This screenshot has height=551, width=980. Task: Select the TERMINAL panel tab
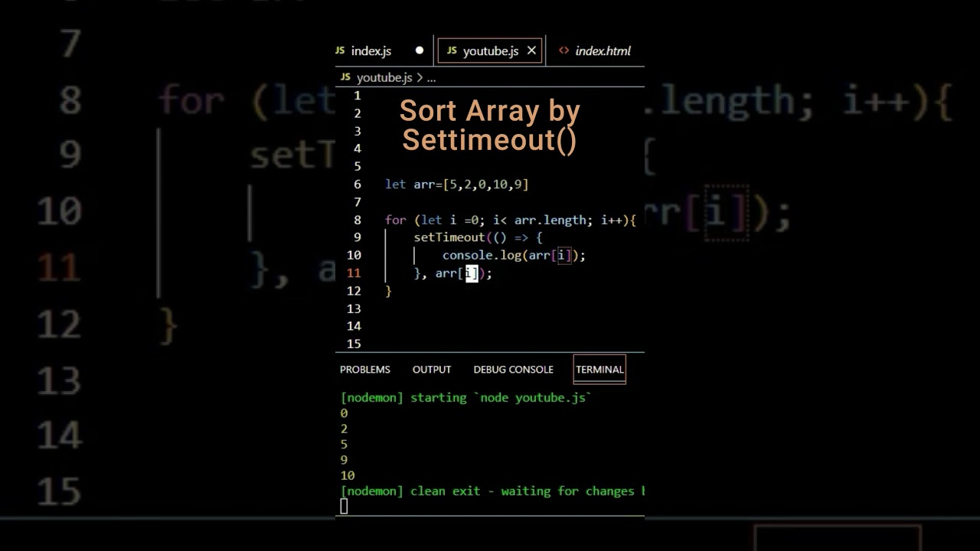pyautogui.click(x=599, y=370)
